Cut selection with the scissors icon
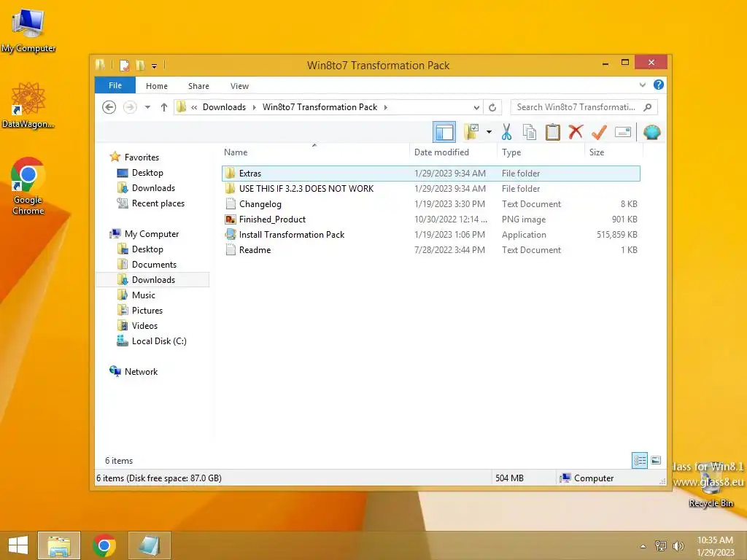 [x=506, y=132]
